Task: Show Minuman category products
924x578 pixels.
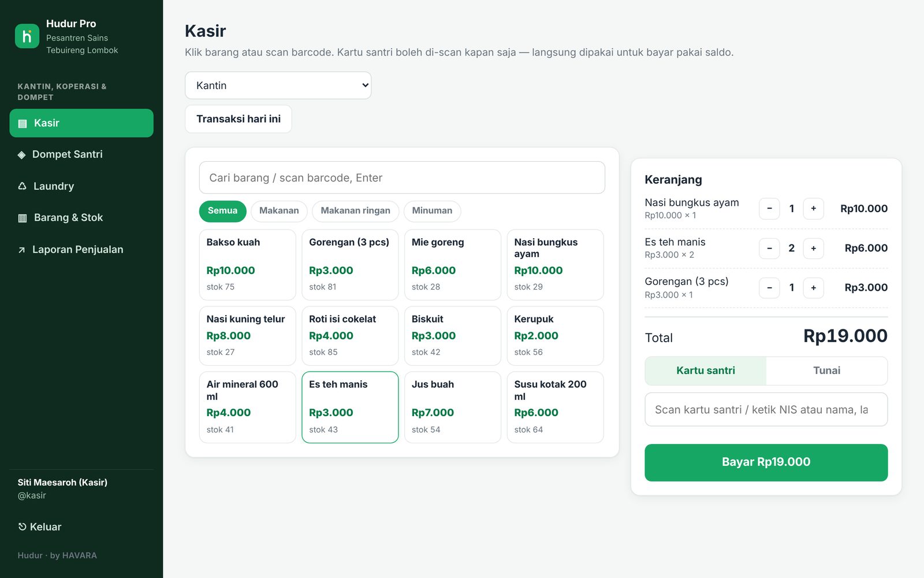Action: [x=432, y=211]
